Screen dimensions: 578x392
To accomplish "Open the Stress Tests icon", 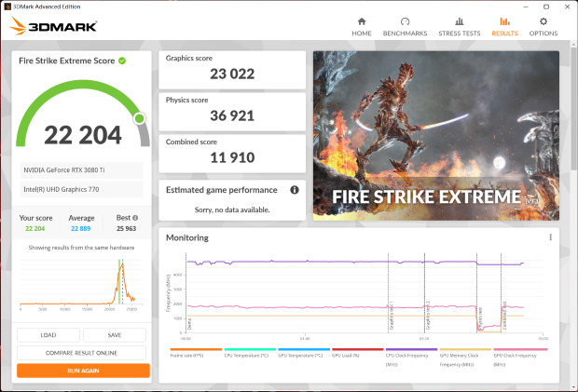I will click(x=460, y=21).
